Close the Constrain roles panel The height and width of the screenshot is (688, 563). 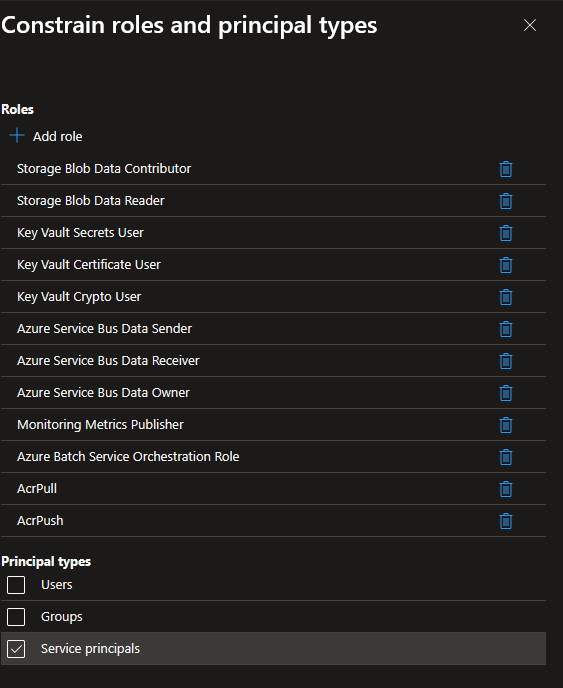[530, 25]
